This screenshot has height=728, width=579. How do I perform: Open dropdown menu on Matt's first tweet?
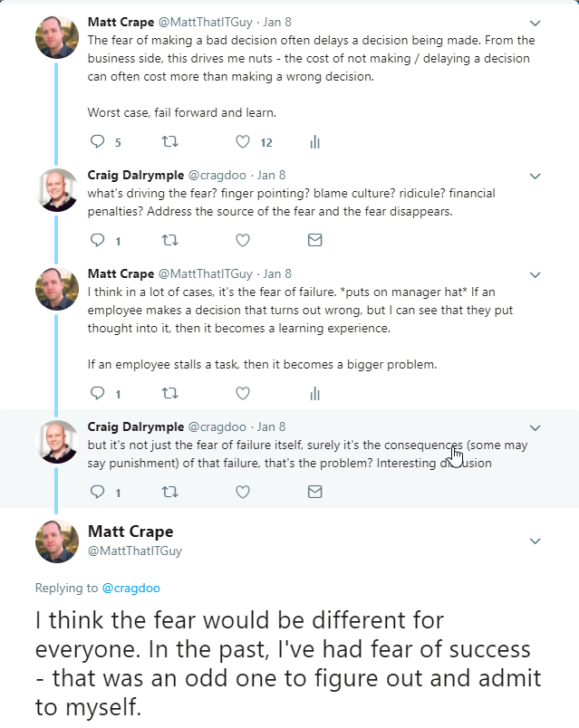pyautogui.click(x=535, y=23)
